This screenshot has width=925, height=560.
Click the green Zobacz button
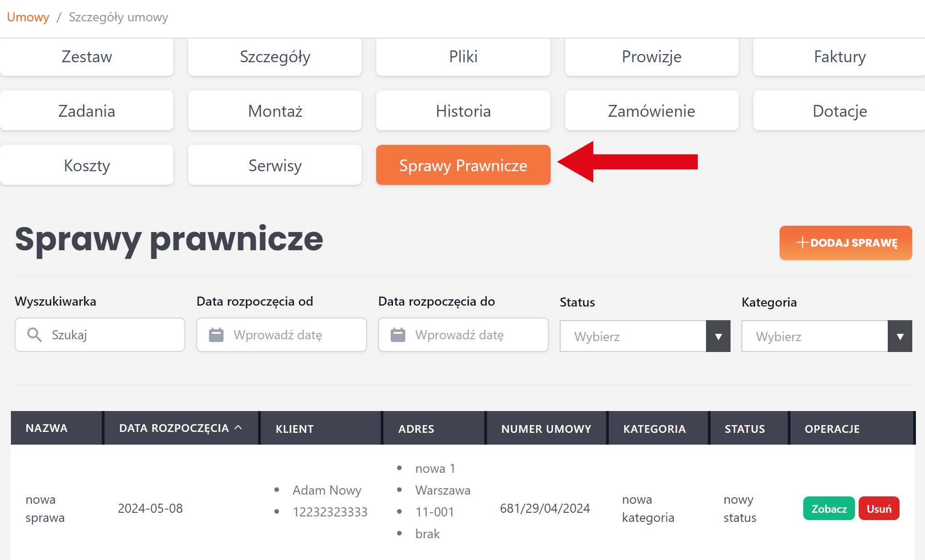coord(829,509)
